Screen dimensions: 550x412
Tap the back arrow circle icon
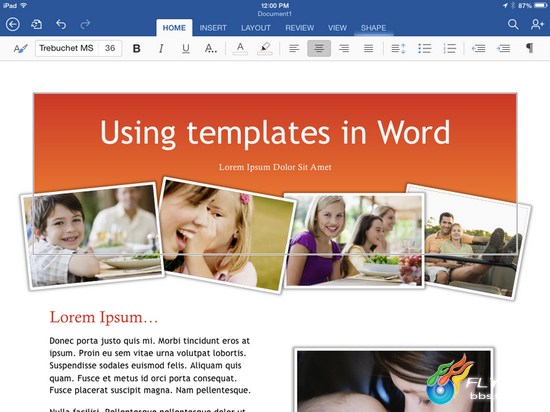13,25
